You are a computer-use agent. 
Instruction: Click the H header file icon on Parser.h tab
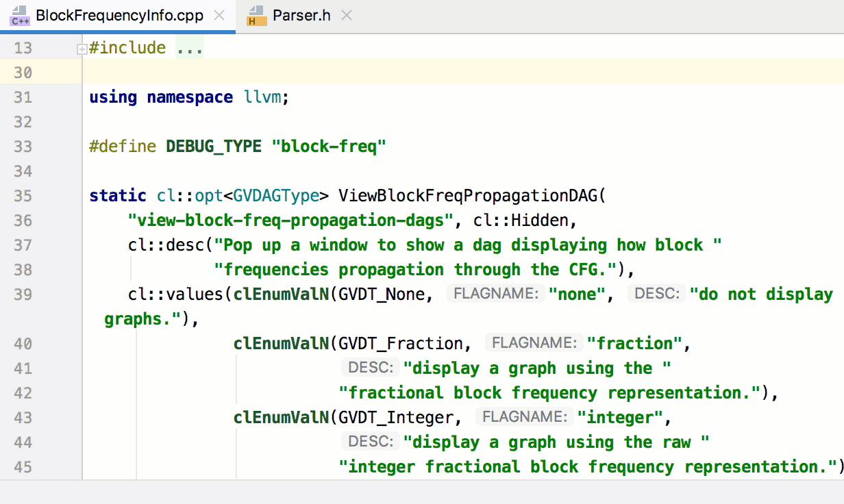[258, 15]
